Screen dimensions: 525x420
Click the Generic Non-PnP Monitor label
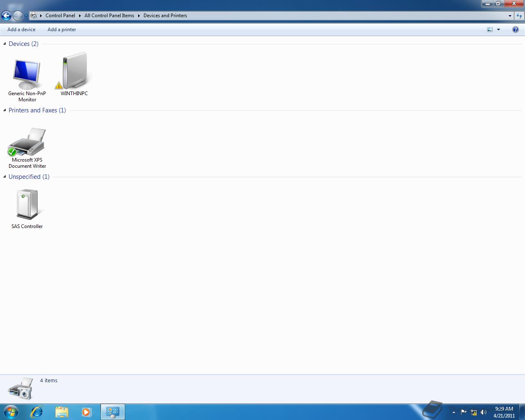tap(27, 96)
